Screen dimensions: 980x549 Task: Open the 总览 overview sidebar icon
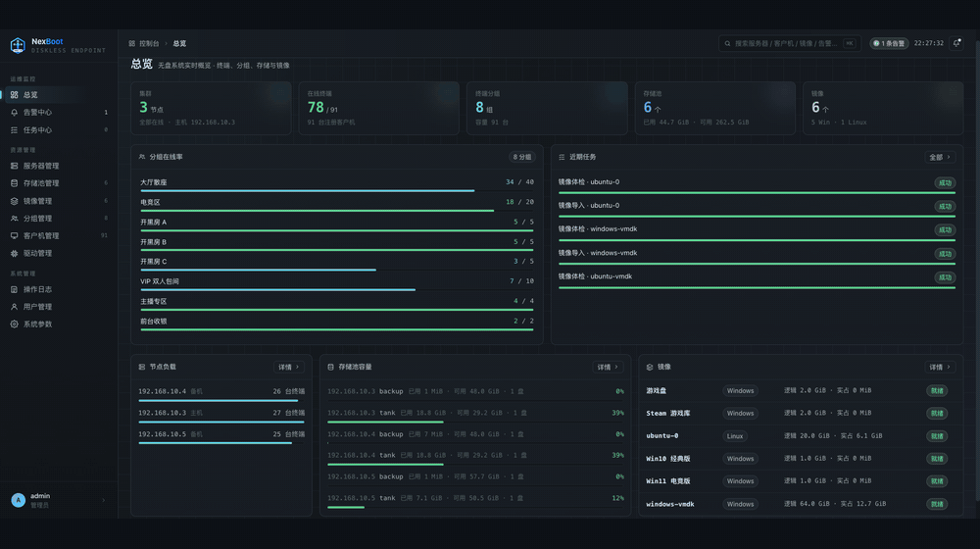[15, 95]
